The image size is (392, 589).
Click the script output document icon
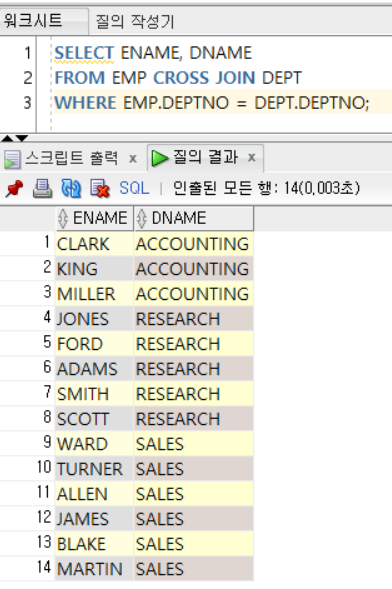coord(12,159)
